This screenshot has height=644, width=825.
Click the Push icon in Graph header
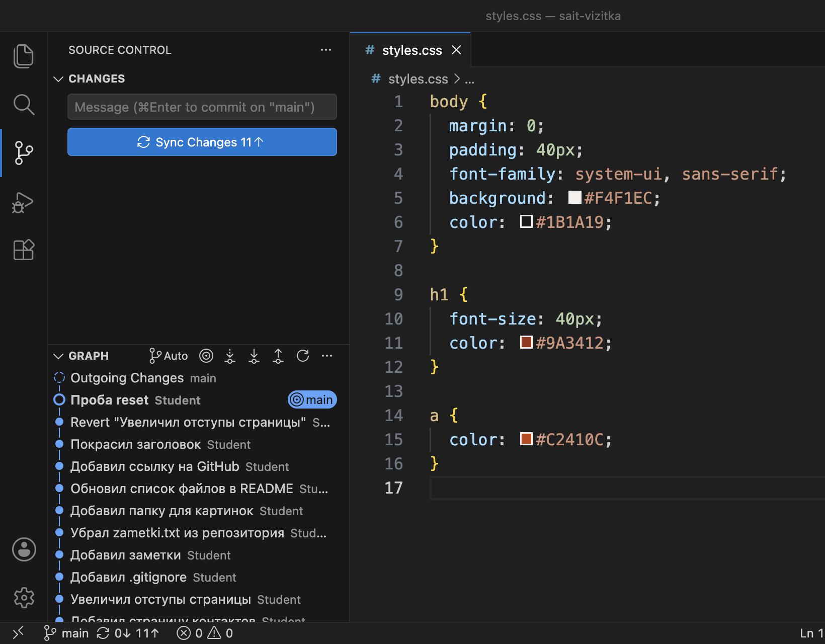tap(278, 356)
